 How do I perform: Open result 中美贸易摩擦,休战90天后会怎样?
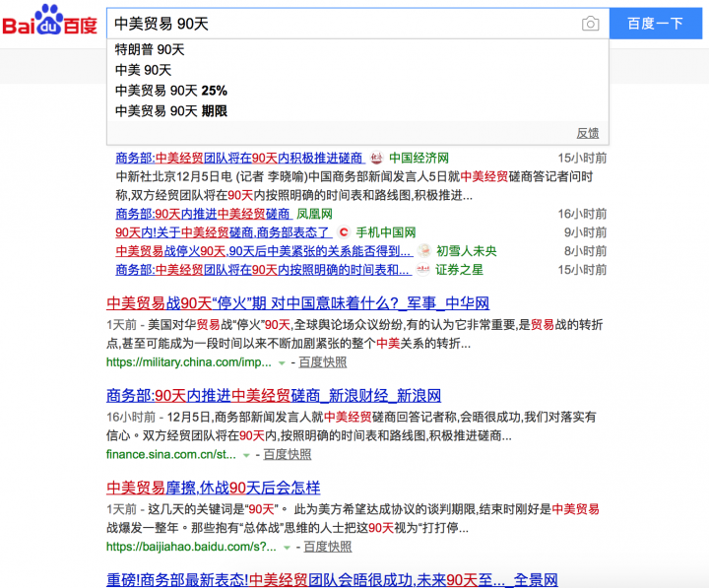tap(214, 489)
